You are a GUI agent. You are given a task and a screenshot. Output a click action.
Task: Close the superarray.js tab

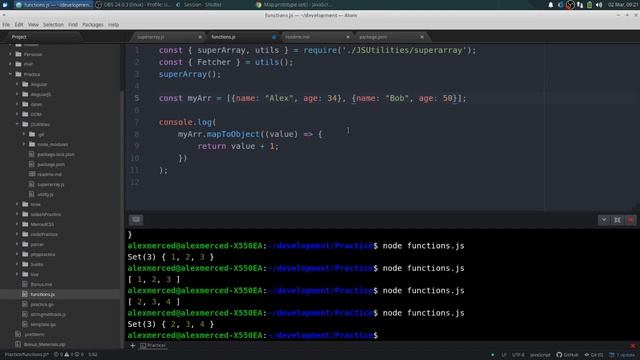[x=200, y=37]
